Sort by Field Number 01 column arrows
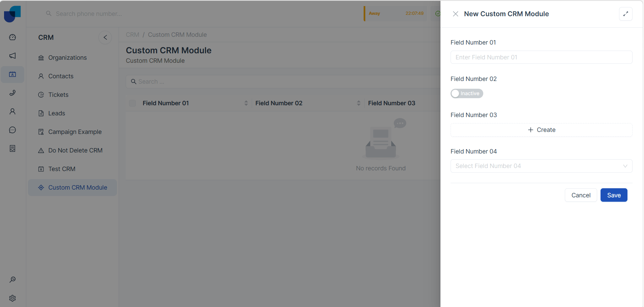 pos(246,103)
